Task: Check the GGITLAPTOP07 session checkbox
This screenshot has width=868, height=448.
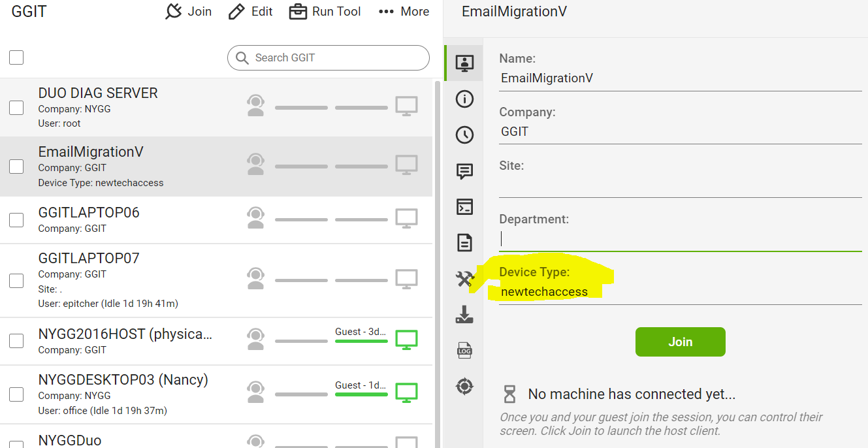Action: click(x=16, y=281)
